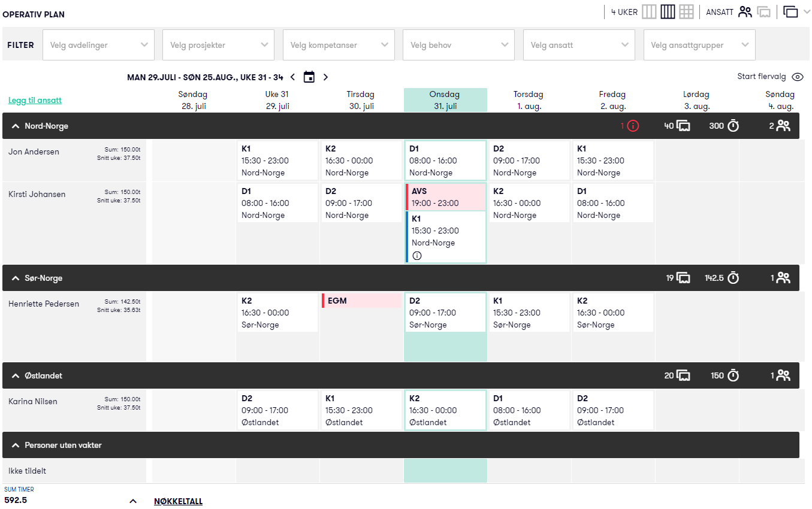Open the Nøkkeltall section link
The width and height of the screenshot is (812, 509).
click(178, 501)
